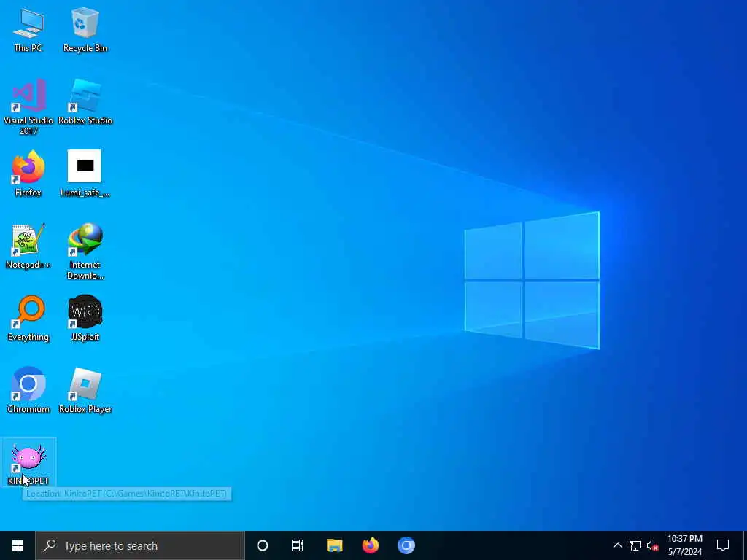Open Cortana from the taskbar
Image resolution: width=747 pixels, height=560 pixels.
(263, 545)
